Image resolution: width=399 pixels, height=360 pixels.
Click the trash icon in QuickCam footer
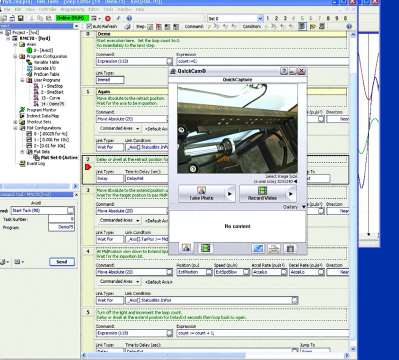coord(290,248)
